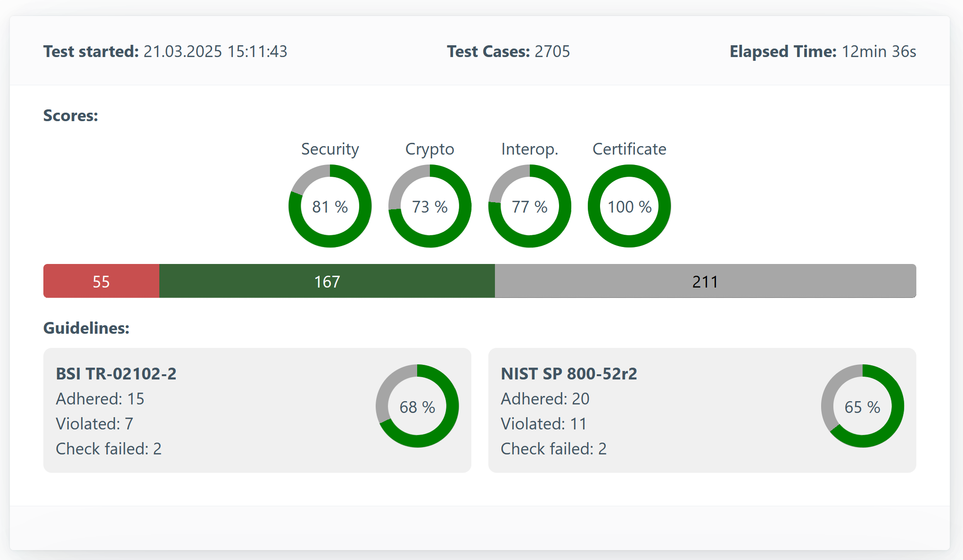963x560 pixels.
Task: Open the BSI TR-02102-2 guideline title
Action: point(116,374)
